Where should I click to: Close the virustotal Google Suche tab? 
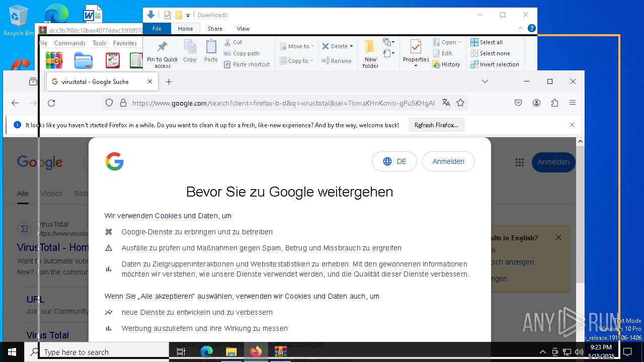149,81
